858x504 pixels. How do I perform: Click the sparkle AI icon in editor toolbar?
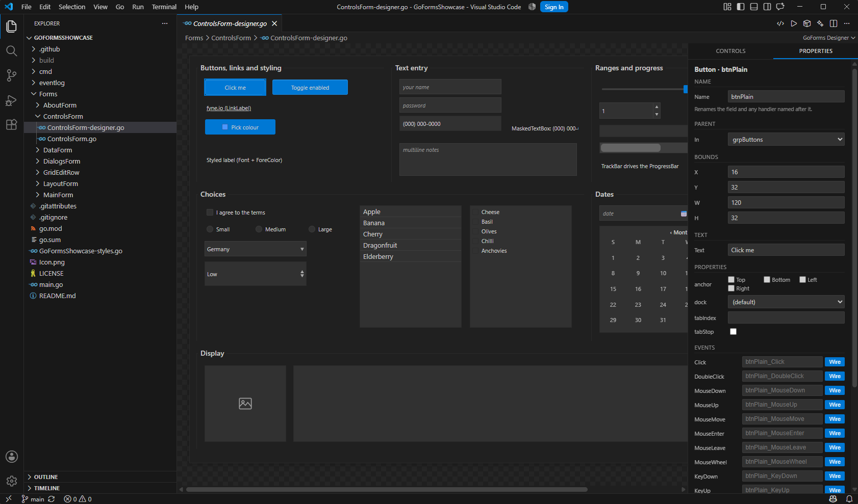(x=820, y=23)
